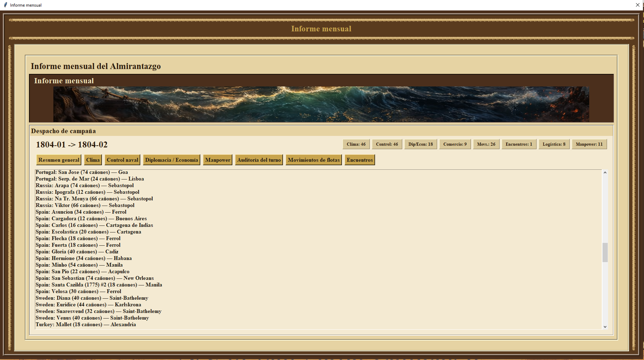Viewport: 644px width, 360px height.
Task: Open the Resumen general tab
Action: (x=59, y=160)
